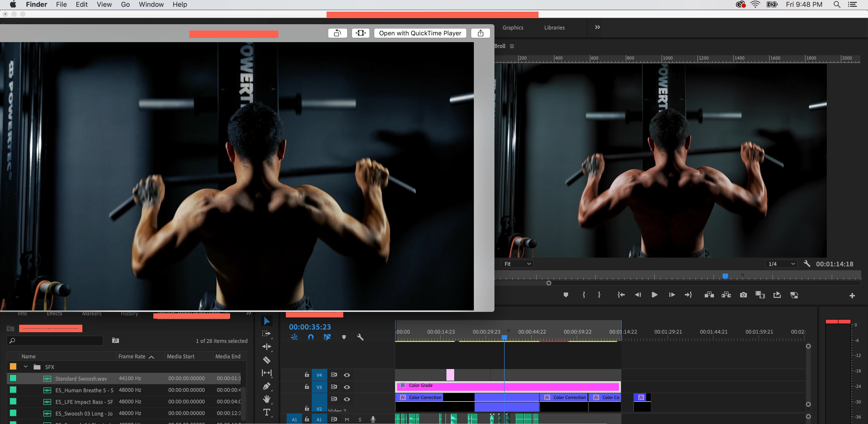The image size is (868, 424).
Task: Select the Type tool
Action: tap(266, 412)
